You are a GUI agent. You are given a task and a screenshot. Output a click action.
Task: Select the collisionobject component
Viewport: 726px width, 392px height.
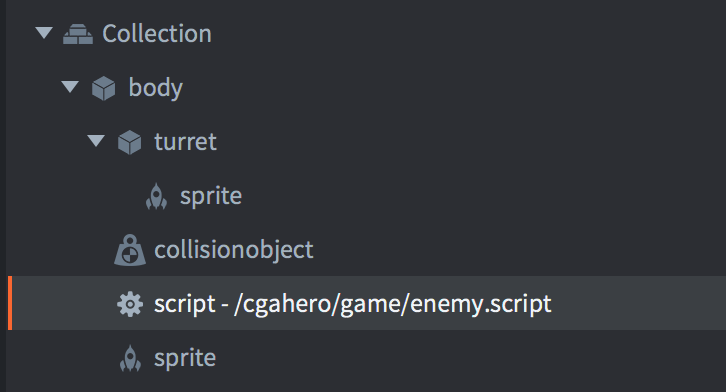234,250
